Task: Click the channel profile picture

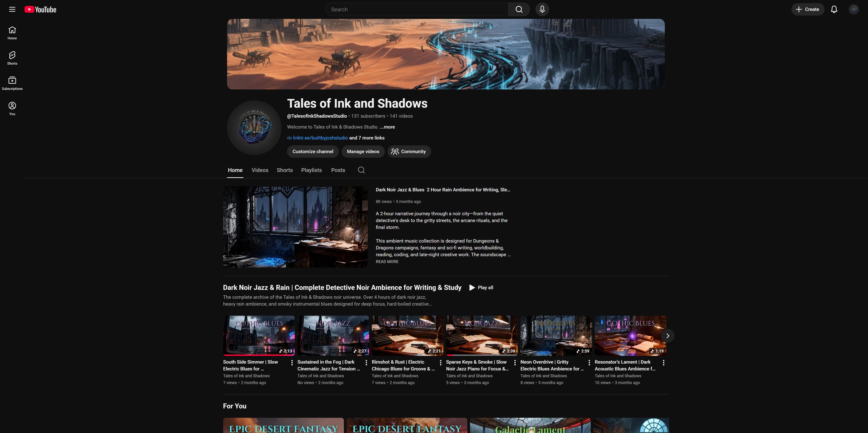Action: tap(254, 127)
